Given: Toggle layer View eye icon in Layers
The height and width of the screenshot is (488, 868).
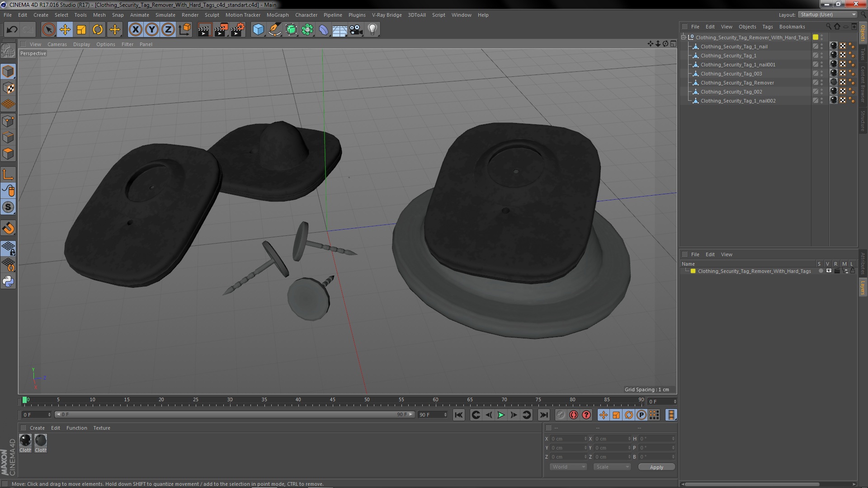Looking at the screenshot, I should click(829, 271).
